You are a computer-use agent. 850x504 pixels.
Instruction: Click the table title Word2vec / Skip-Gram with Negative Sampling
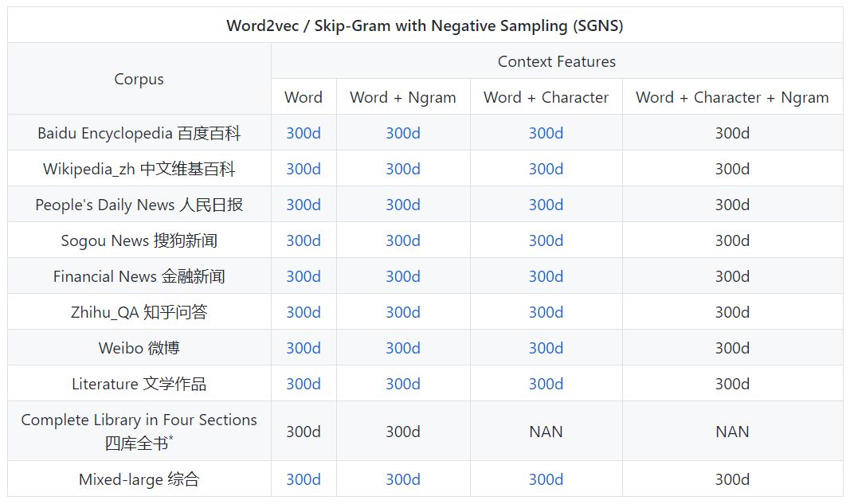click(x=425, y=25)
